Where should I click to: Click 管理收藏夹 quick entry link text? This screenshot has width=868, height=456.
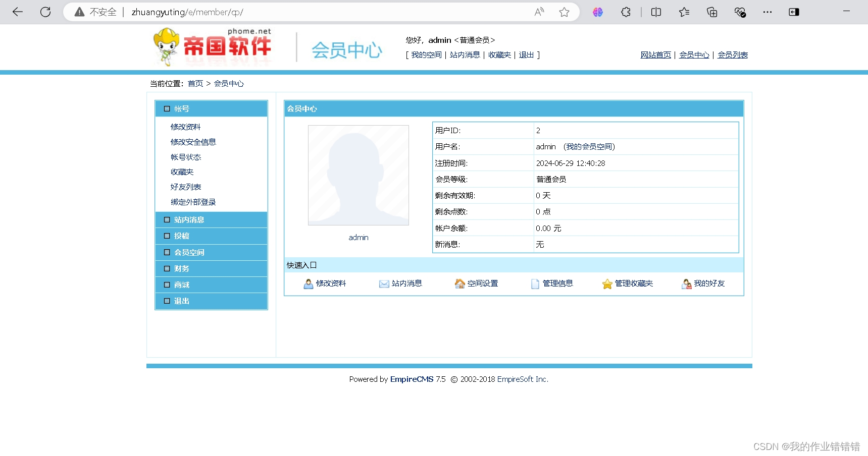pyautogui.click(x=634, y=283)
